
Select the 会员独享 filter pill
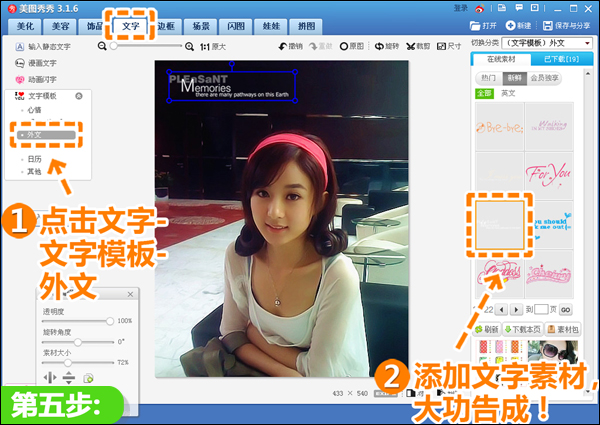pos(544,78)
